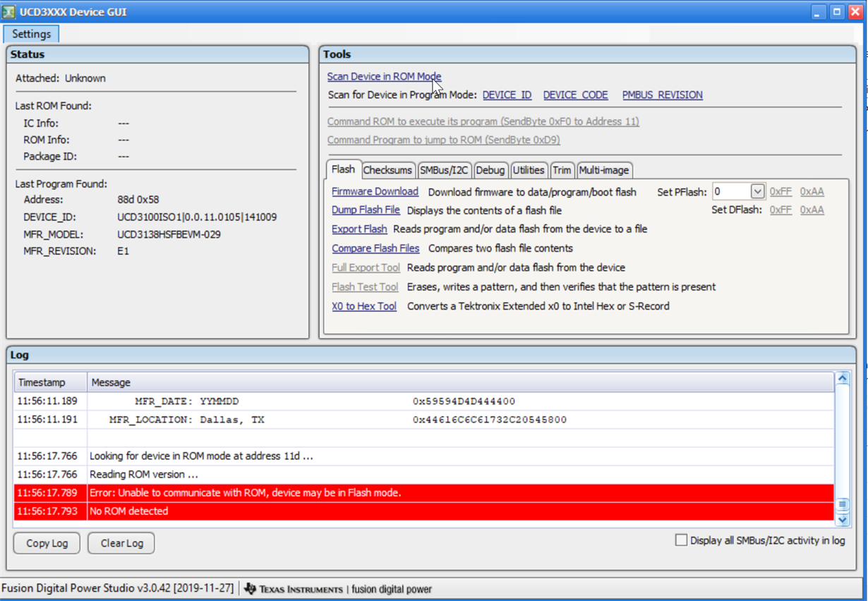Switch to the Checksums tab
The height and width of the screenshot is (601, 868).
[x=387, y=170]
